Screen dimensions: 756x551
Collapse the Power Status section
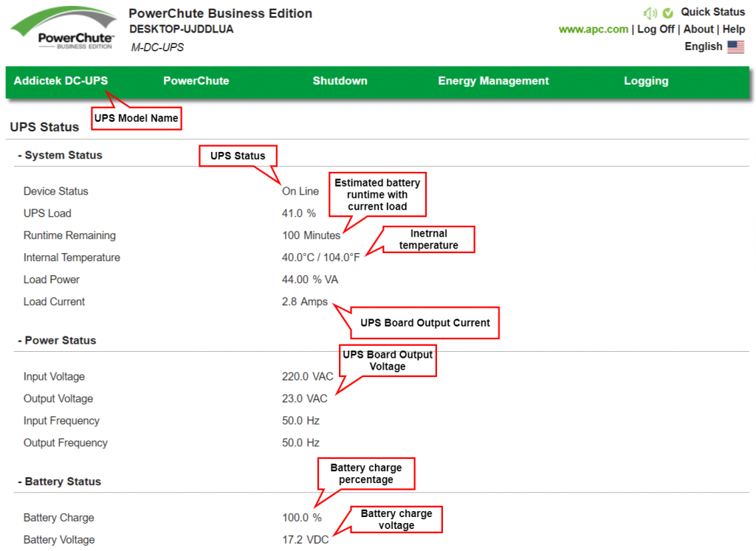[57, 341]
